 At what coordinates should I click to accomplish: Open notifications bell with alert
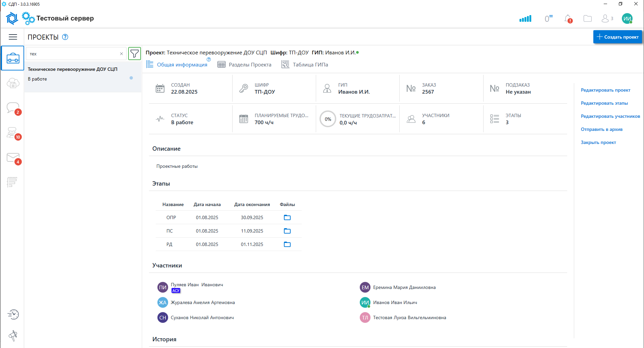click(568, 19)
